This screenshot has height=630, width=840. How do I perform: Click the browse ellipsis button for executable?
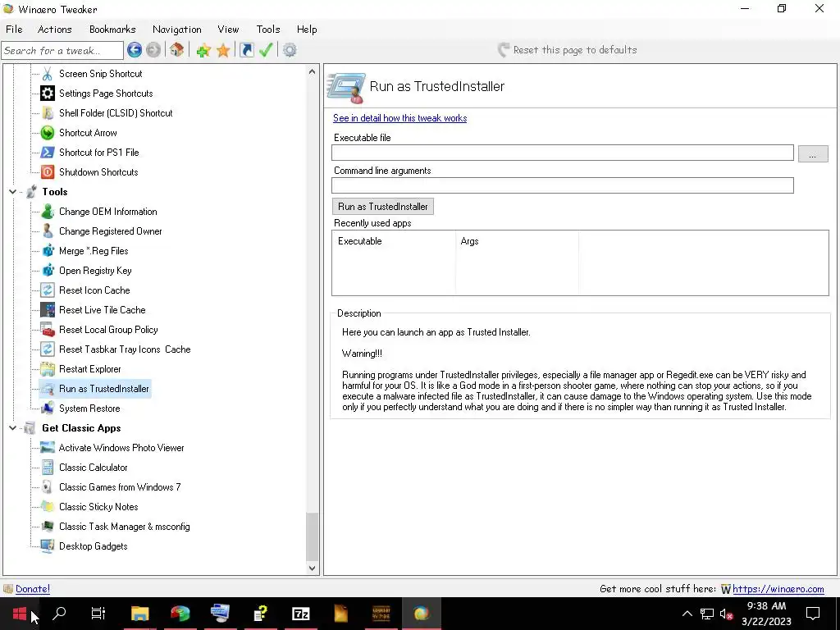[813, 153]
